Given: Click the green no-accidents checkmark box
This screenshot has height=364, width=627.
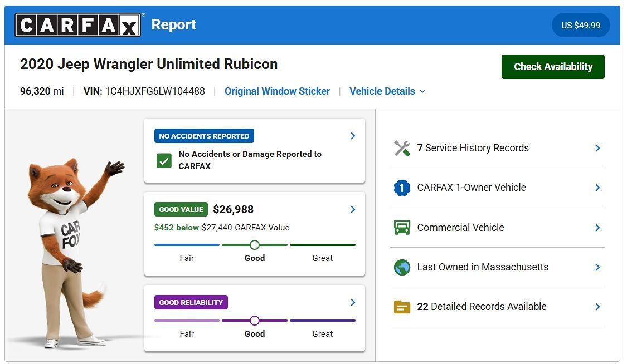Looking at the screenshot, I should (x=164, y=161).
